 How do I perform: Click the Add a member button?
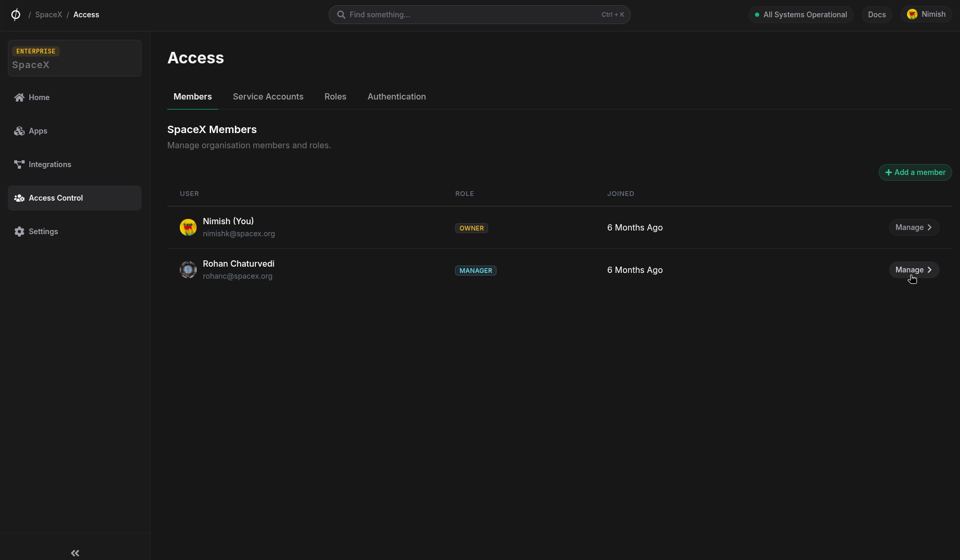coord(915,172)
